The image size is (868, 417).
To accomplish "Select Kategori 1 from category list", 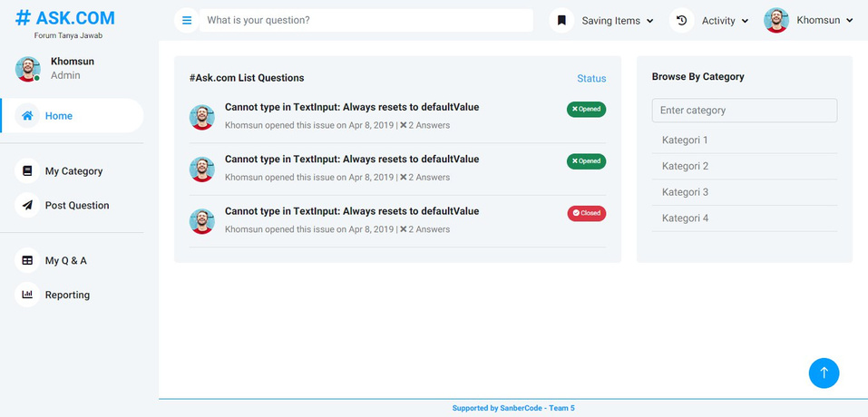I will pyautogui.click(x=685, y=141).
